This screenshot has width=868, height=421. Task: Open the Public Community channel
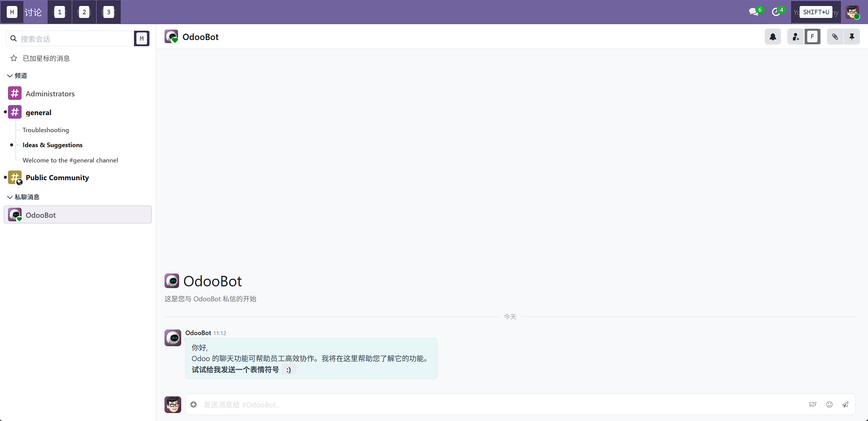tap(78, 177)
